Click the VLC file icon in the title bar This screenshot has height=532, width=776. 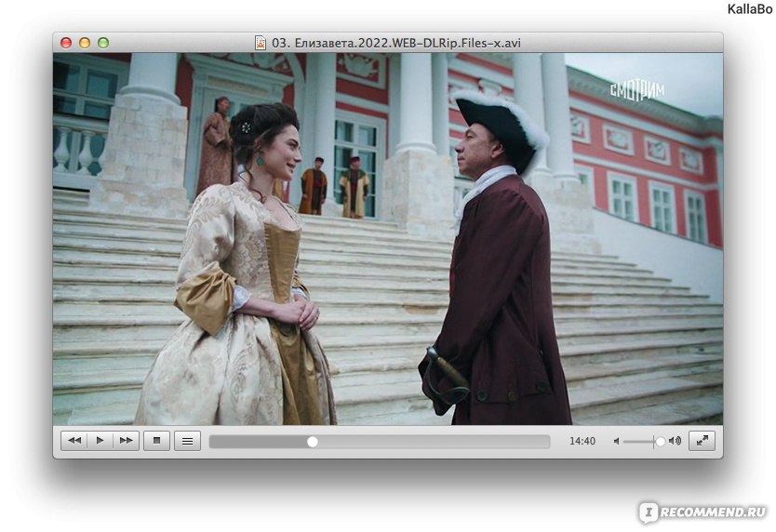[x=261, y=43]
